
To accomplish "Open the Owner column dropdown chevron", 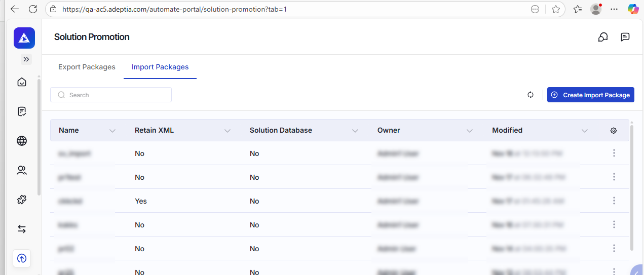I will (x=470, y=131).
